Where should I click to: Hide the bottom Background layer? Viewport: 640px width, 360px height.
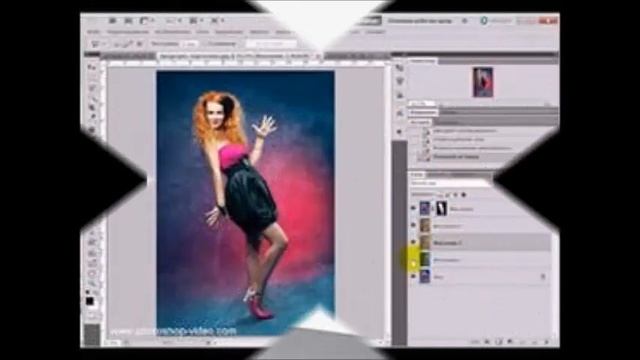[413, 276]
